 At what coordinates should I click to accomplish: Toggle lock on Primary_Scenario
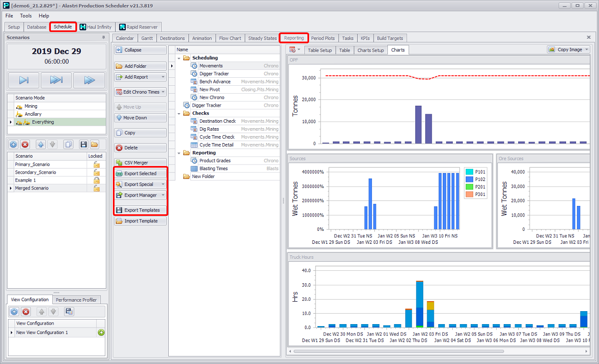click(97, 165)
